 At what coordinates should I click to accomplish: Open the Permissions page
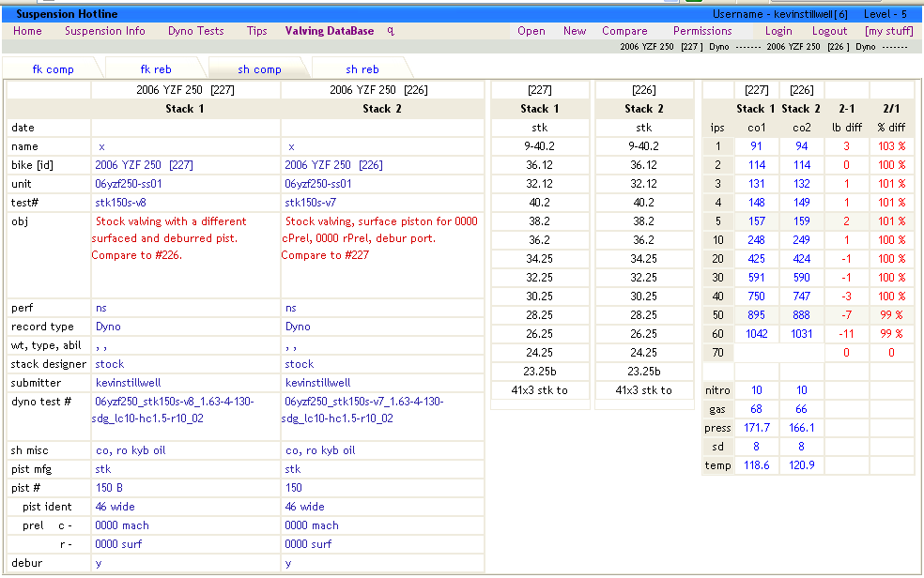click(702, 31)
